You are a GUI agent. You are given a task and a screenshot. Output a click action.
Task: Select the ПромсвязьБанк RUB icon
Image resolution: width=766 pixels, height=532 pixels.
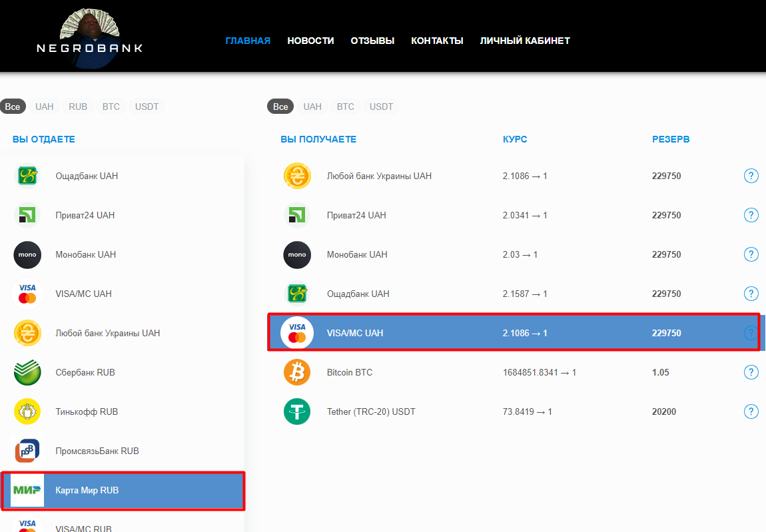[27, 451]
